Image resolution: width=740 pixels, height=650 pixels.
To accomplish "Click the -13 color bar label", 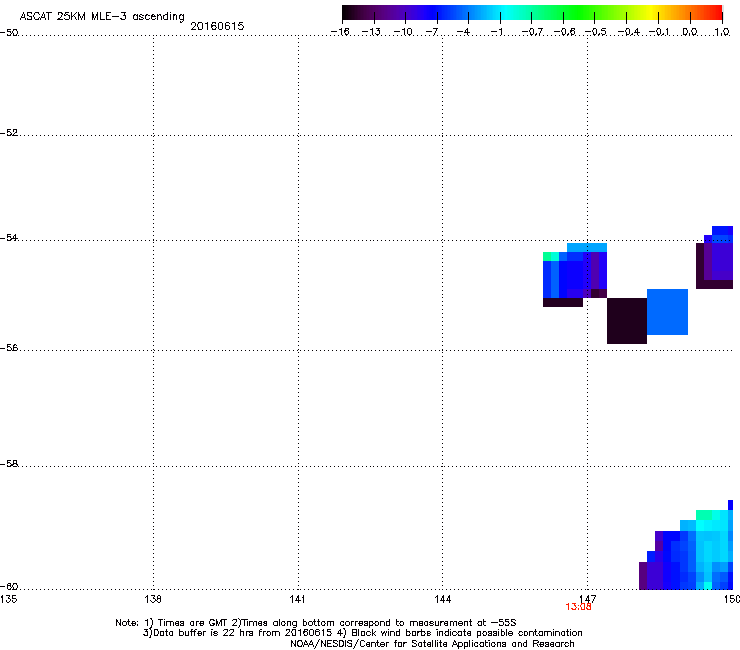I will pos(371,32).
